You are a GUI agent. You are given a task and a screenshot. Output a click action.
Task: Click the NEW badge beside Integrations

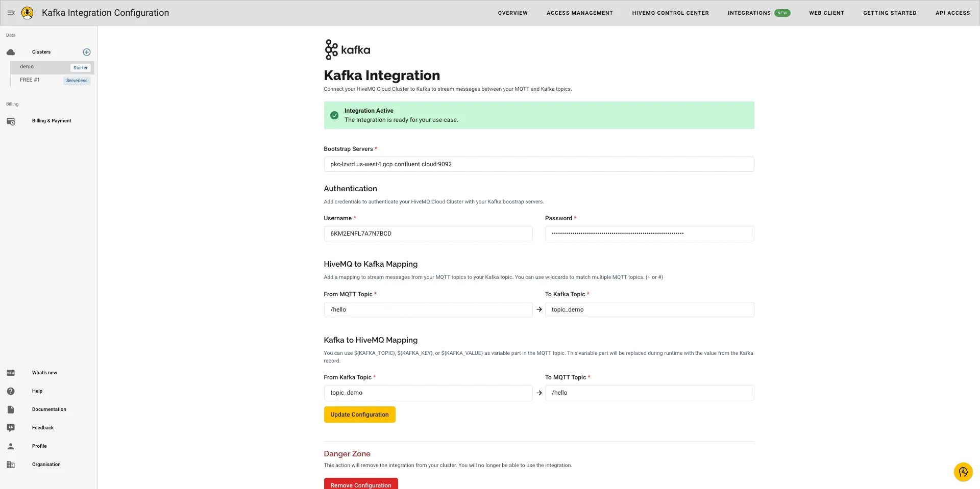click(x=782, y=13)
